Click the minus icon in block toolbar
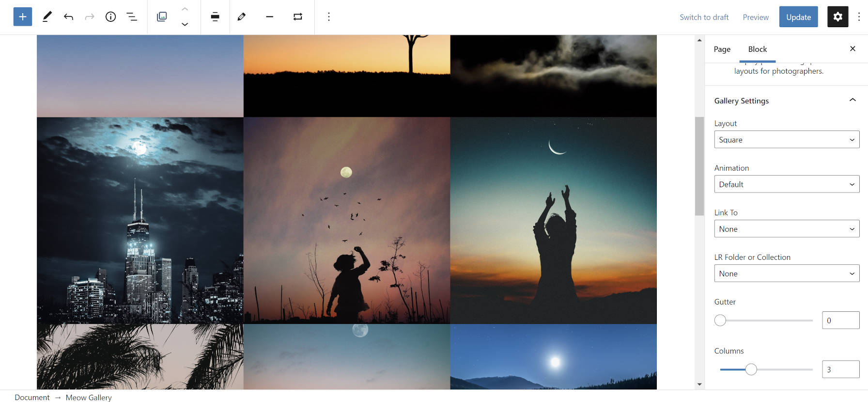Viewport: 868px width, 402px height. 270,17
